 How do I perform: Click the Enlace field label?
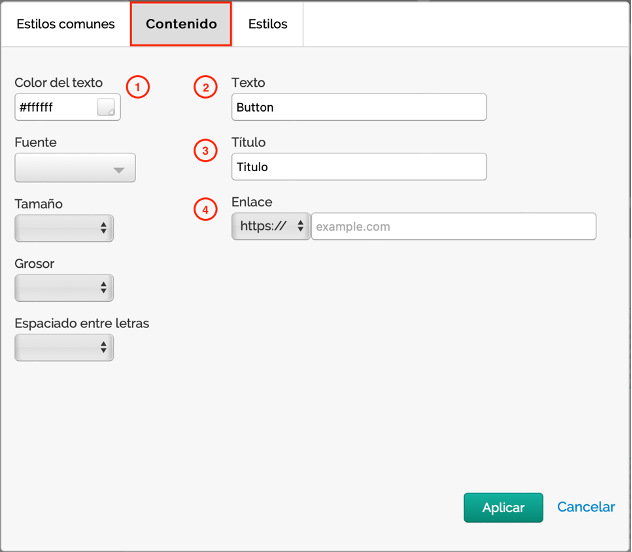[x=251, y=202]
